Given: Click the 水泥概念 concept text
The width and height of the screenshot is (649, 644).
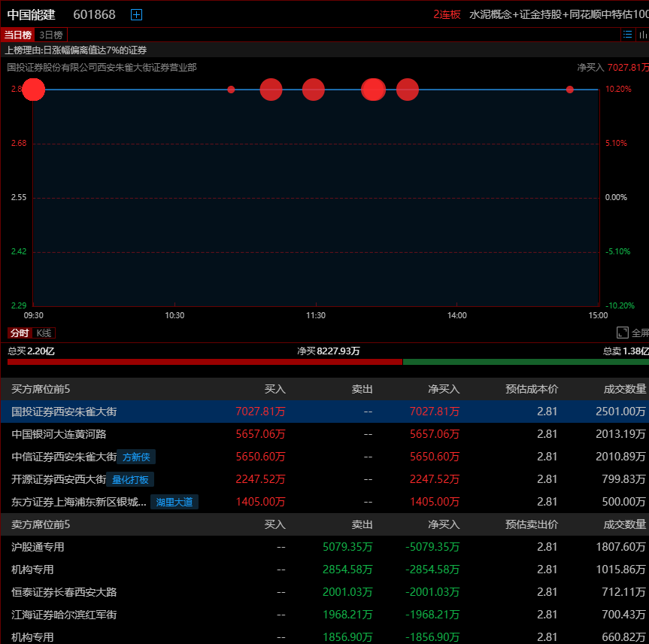Looking at the screenshot, I should click(x=490, y=14).
